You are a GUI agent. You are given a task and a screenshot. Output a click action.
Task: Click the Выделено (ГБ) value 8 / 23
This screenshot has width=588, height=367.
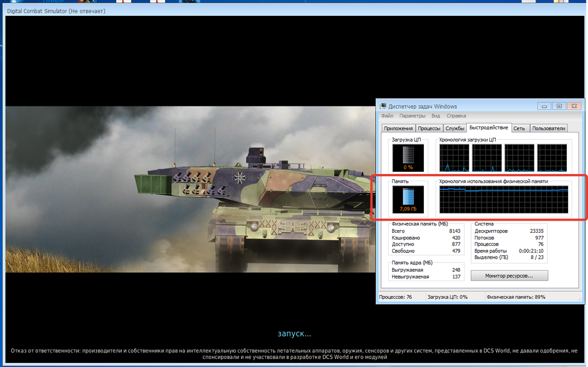tap(537, 258)
